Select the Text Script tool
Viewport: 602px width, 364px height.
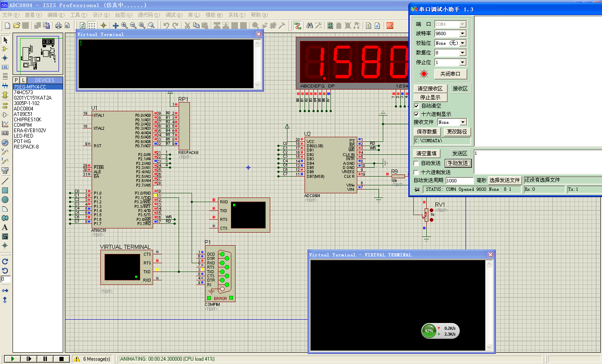[5, 77]
